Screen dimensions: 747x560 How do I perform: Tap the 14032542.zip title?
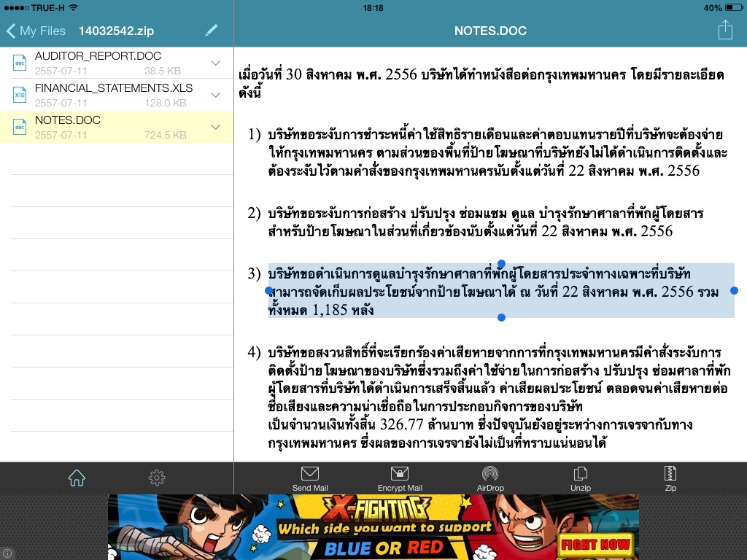click(116, 31)
